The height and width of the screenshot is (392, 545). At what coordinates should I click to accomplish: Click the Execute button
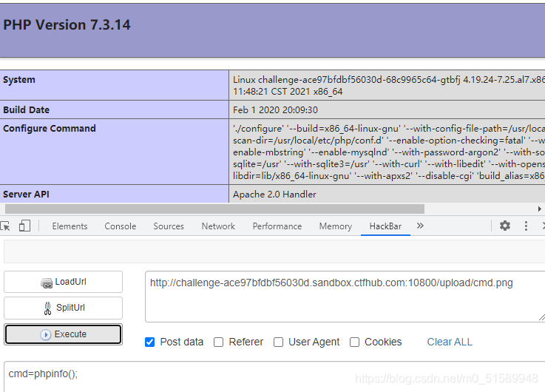(x=64, y=334)
